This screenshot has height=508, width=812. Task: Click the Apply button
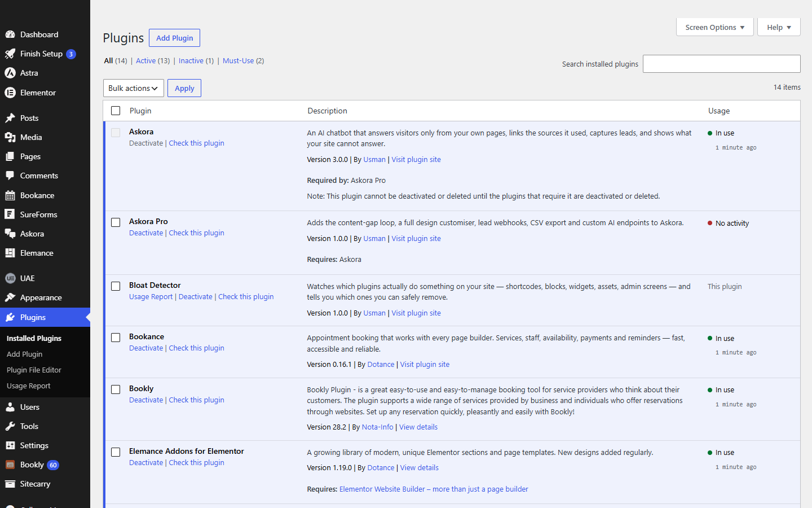(x=184, y=88)
